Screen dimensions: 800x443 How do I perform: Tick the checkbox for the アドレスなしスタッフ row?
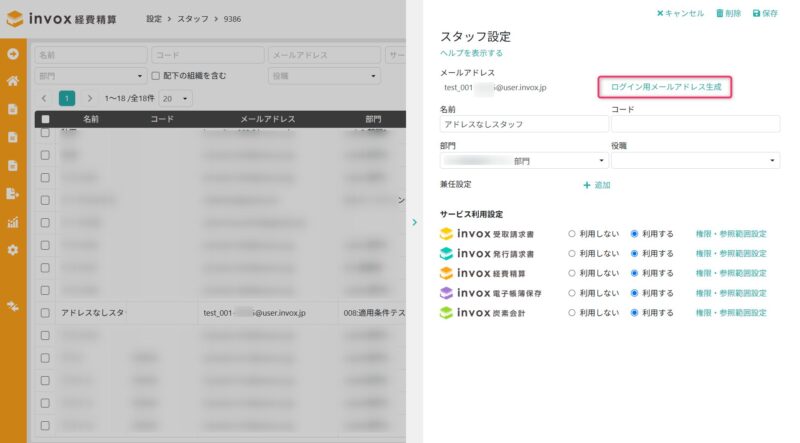point(45,313)
